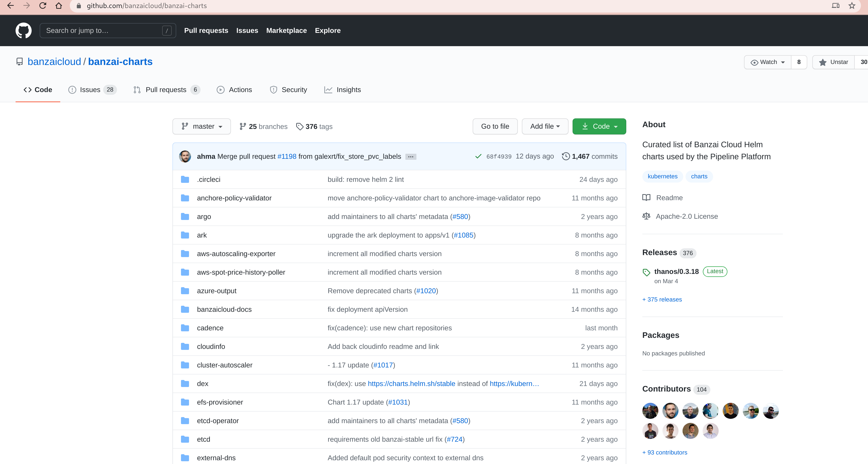
Task: Bookmark page with the star icon
Action: (x=852, y=6)
